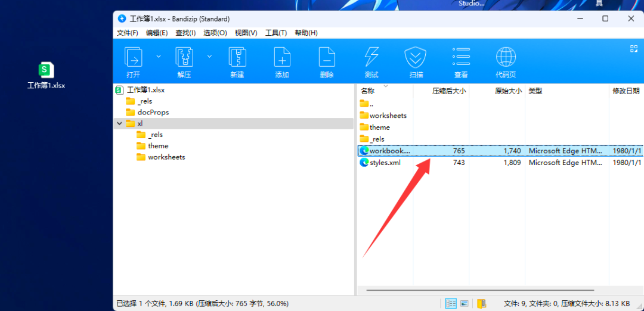The width and height of the screenshot is (644, 311).
Task: Open the 文件(F) menu
Action: (x=128, y=33)
